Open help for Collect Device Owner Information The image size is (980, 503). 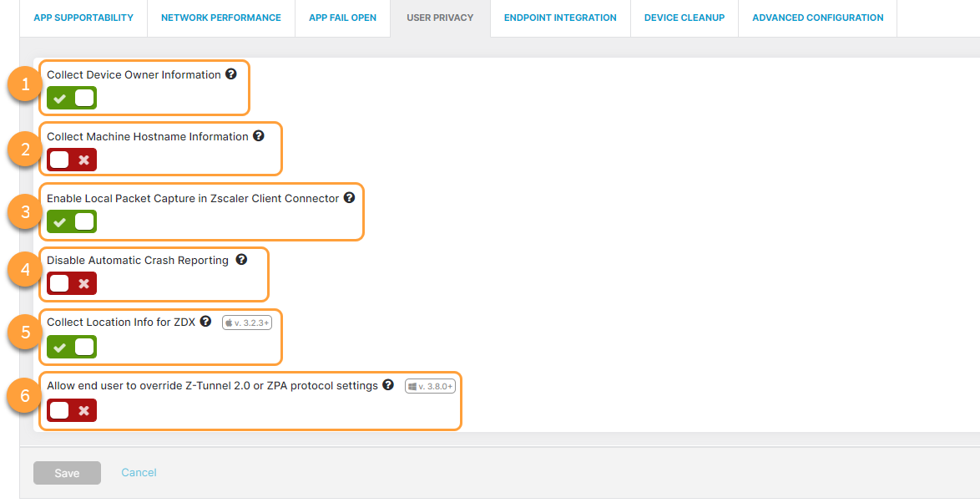pos(231,74)
